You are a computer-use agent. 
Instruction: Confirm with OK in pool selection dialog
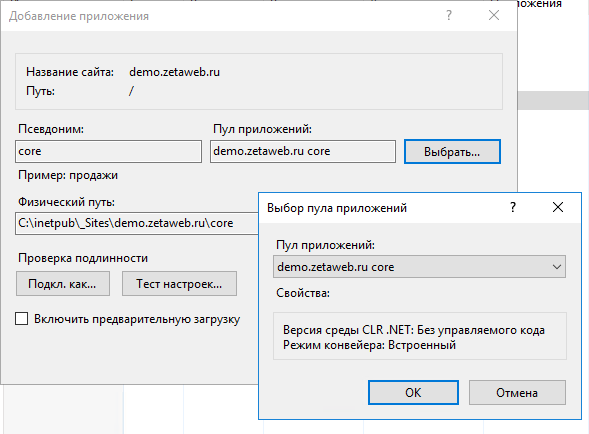pyautogui.click(x=413, y=392)
